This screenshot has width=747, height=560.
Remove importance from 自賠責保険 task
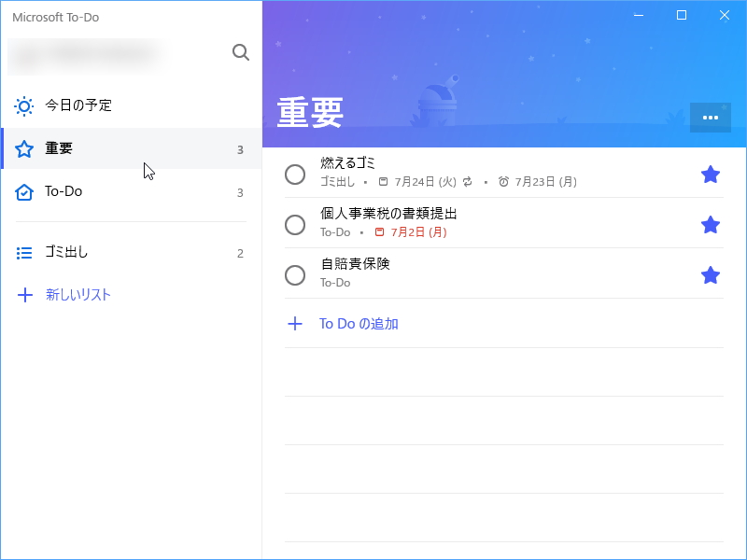point(711,274)
